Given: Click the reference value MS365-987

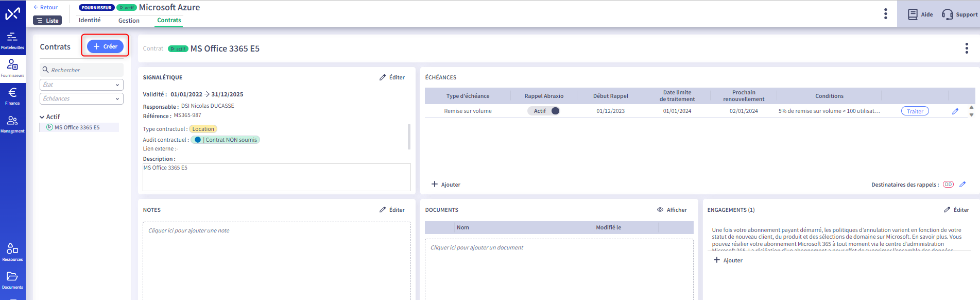Looking at the screenshot, I should click(x=187, y=115).
